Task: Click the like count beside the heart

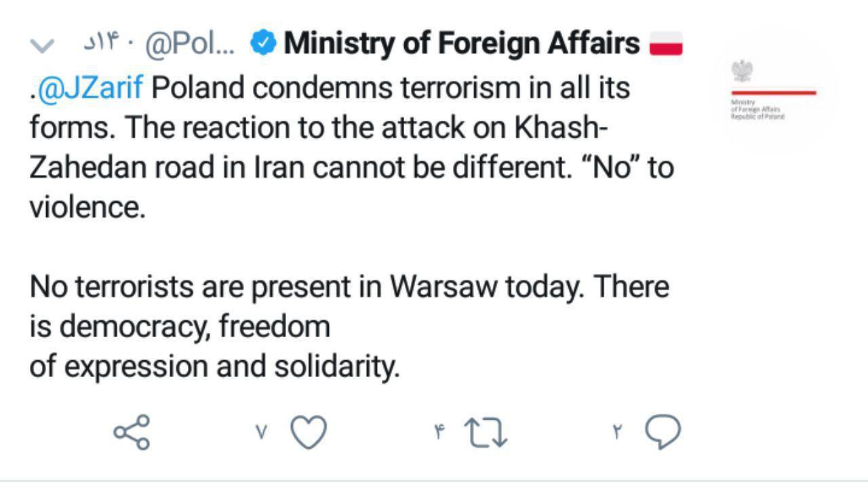Action: click(x=262, y=432)
